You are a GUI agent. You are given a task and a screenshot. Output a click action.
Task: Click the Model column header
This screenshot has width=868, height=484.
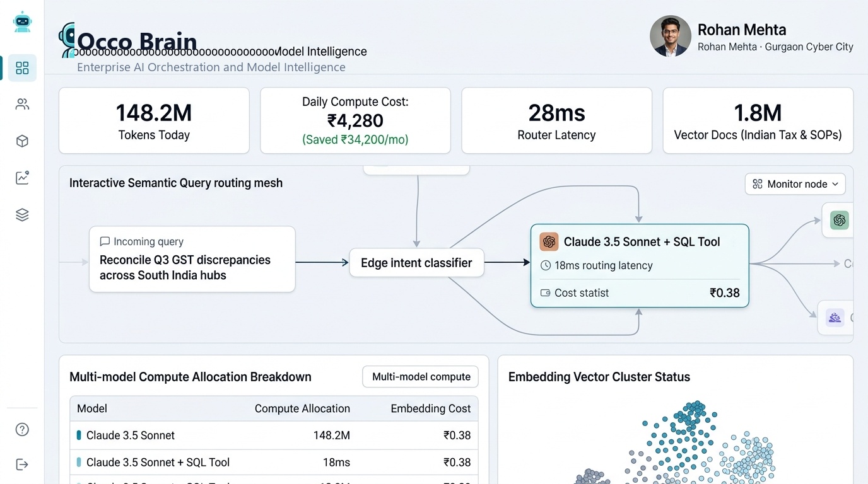coord(92,408)
